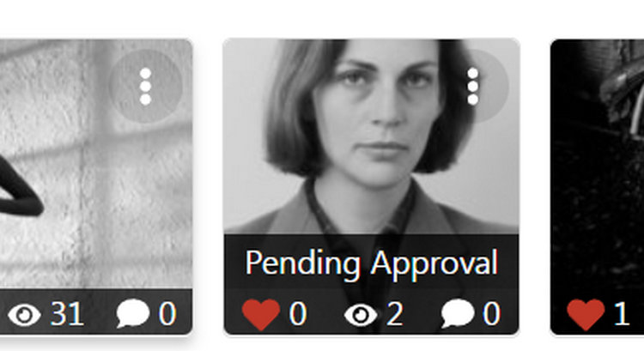644x351 pixels.
Task: Click the heart icon on the dark right card
Action: [x=586, y=314]
